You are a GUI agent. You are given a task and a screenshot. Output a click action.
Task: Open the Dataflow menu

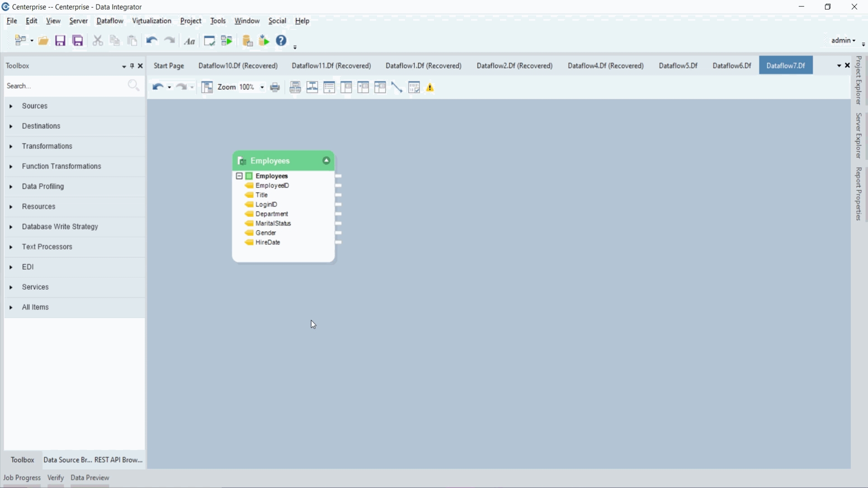[x=110, y=21]
